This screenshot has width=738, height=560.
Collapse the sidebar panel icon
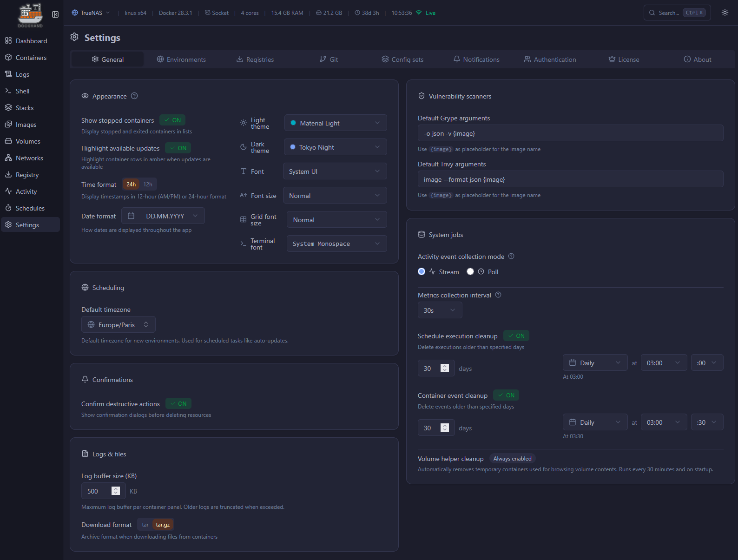click(55, 14)
